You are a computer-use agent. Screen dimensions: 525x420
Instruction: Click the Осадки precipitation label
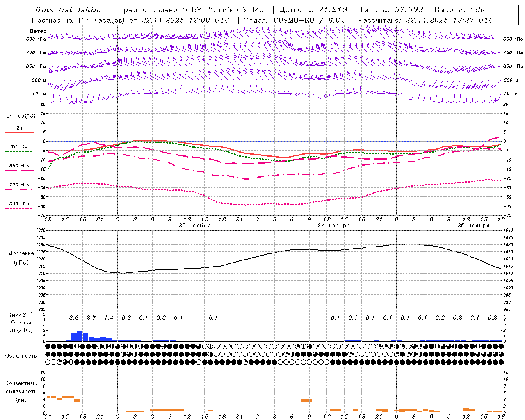pyautogui.click(x=21, y=322)
